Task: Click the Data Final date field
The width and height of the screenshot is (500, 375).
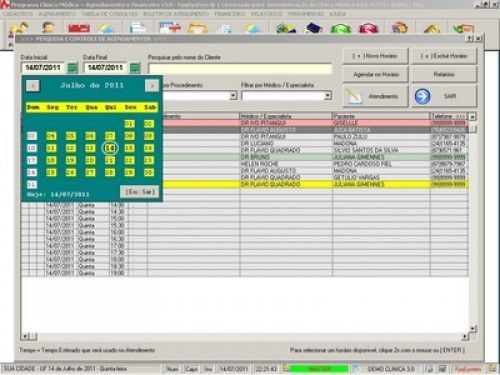Action: [x=106, y=68]
